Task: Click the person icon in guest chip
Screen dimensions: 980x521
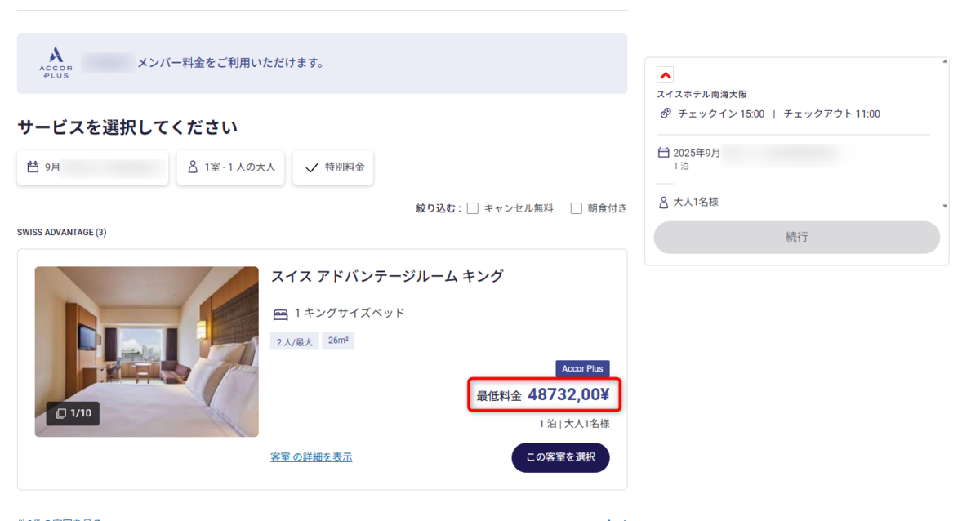Action: [193, 167]
